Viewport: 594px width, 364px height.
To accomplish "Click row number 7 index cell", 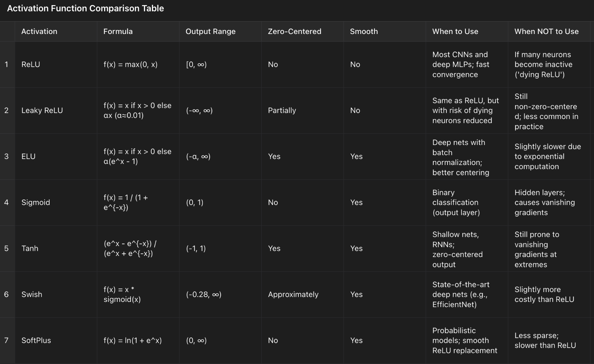I will coord(7,341).
